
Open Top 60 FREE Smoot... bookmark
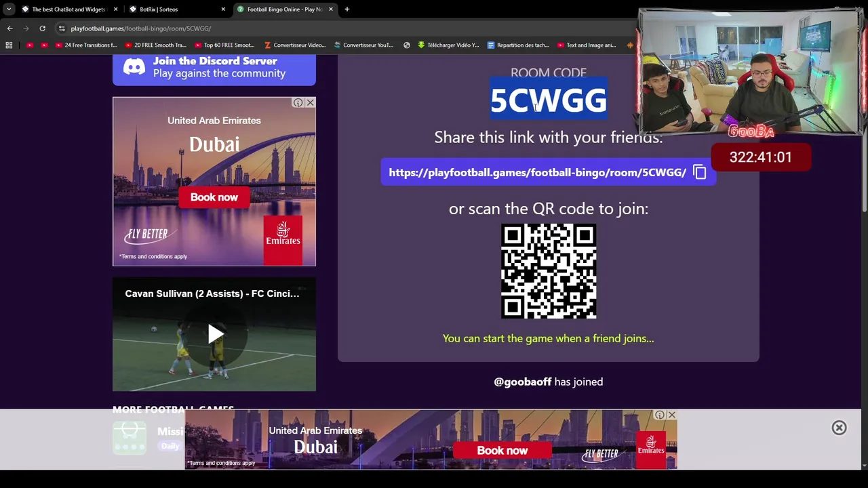click(224, 45)
